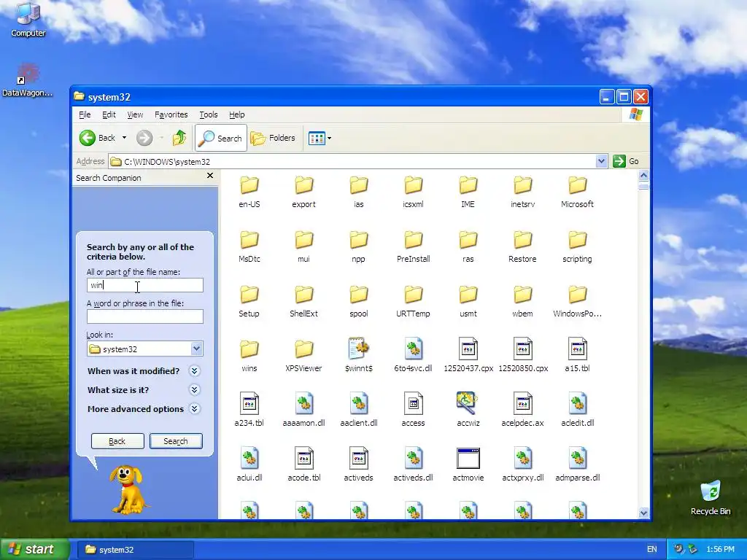
Task: Select the Computer desktop icon
Action: coord(28,19)
